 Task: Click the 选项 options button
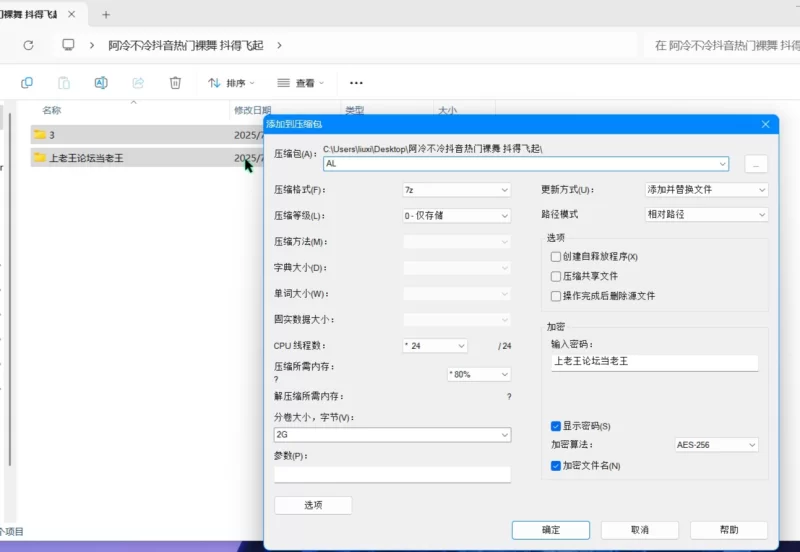click(x=313, y=505)
